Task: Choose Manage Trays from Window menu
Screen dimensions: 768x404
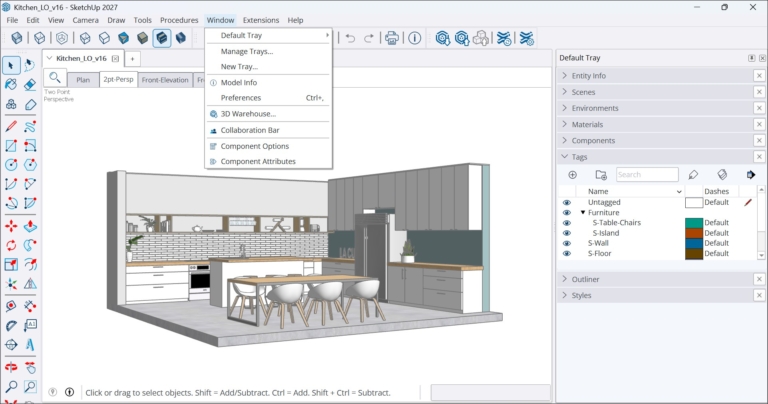Action: tap(268, 51)
